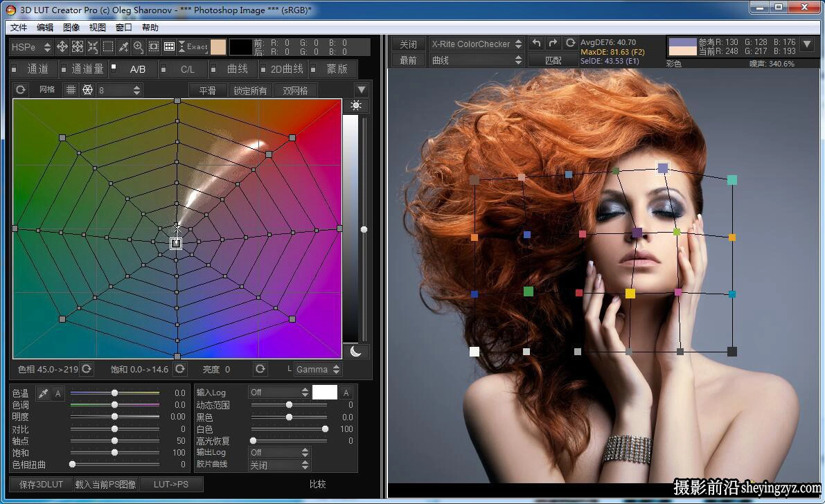
Task: Open the 图像 menu
Action: [71, 28]
